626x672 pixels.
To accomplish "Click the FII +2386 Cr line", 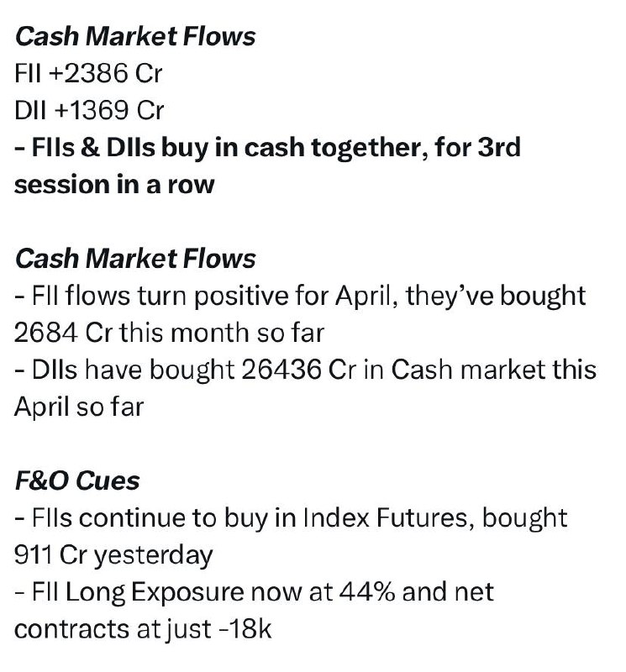I will [88, 73].
